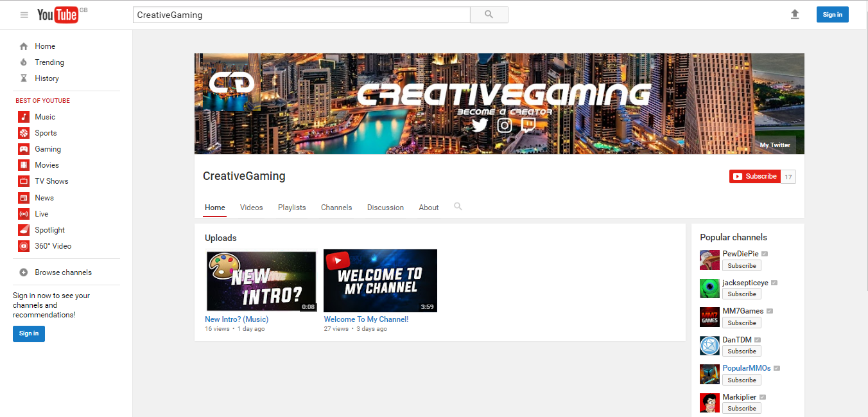Click the search magnifier button
Screen dimensions: 868x417
[x=489, y=15]
